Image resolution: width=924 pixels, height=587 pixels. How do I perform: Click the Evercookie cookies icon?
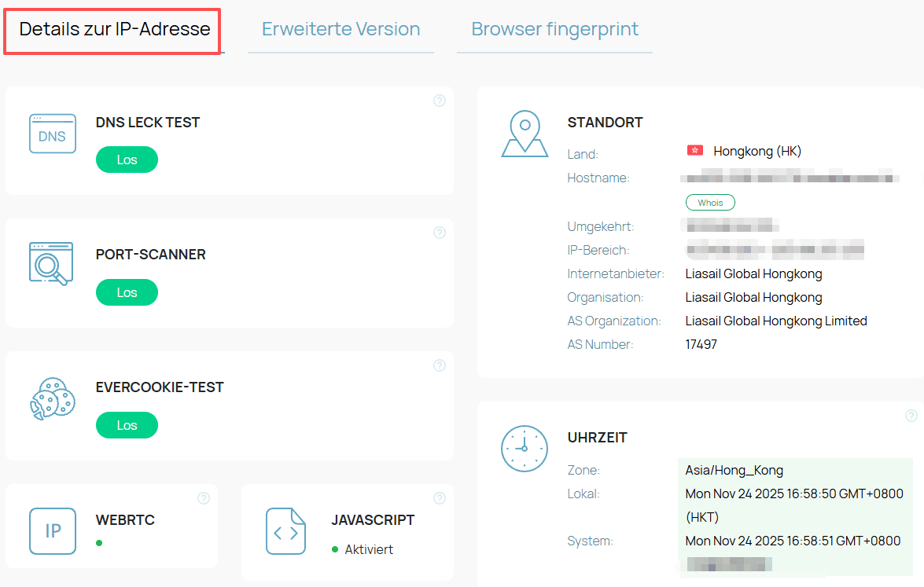coord(52,398)
